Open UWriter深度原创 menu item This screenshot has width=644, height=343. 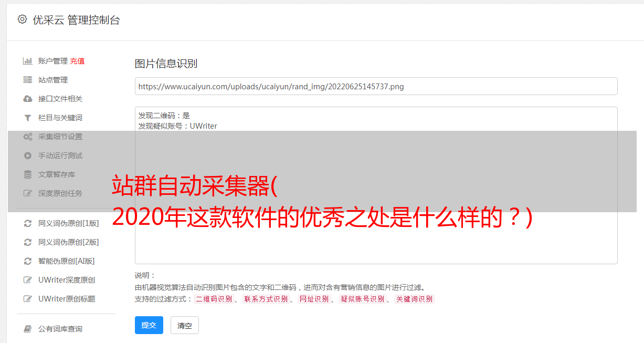click(x=67, y=280)
